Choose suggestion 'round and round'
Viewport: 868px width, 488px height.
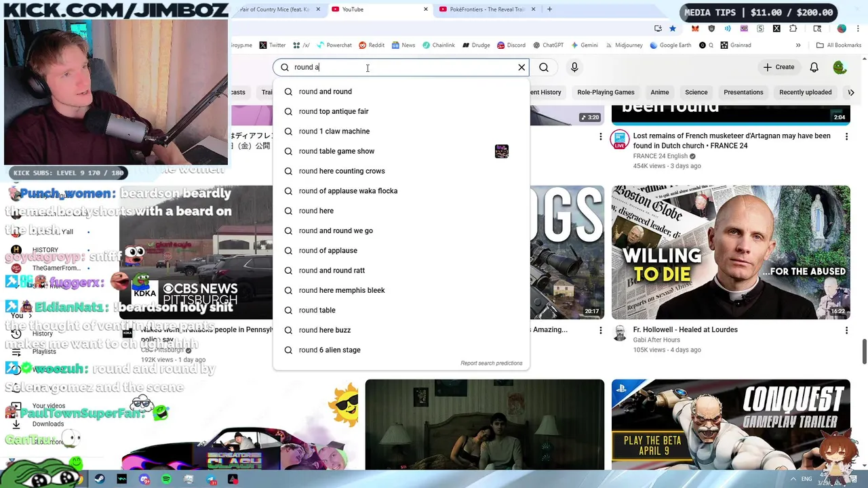(401, 91)
